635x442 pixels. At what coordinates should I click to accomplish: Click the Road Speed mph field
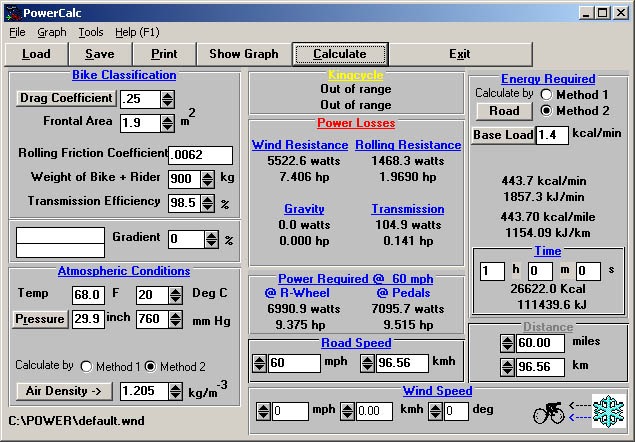tap(294, 363)
